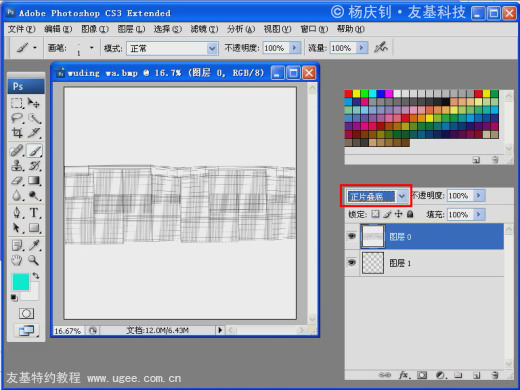
Task: Select the Lasso tool
Action: coord(17,118)
